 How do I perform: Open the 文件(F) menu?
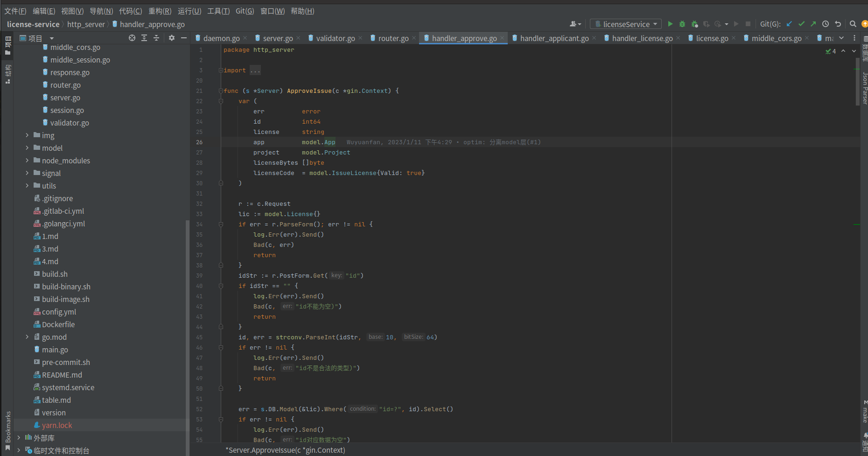(15, 11)
